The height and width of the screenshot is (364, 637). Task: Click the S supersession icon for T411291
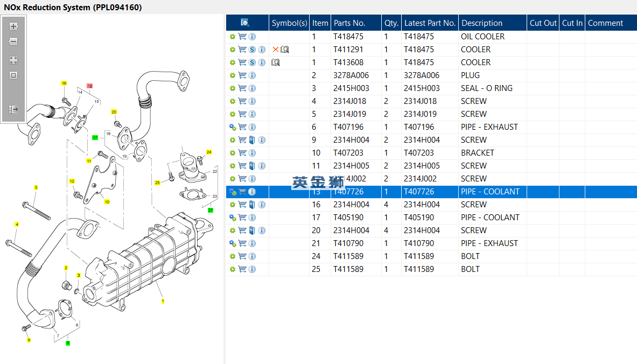(x=253, y=50)
